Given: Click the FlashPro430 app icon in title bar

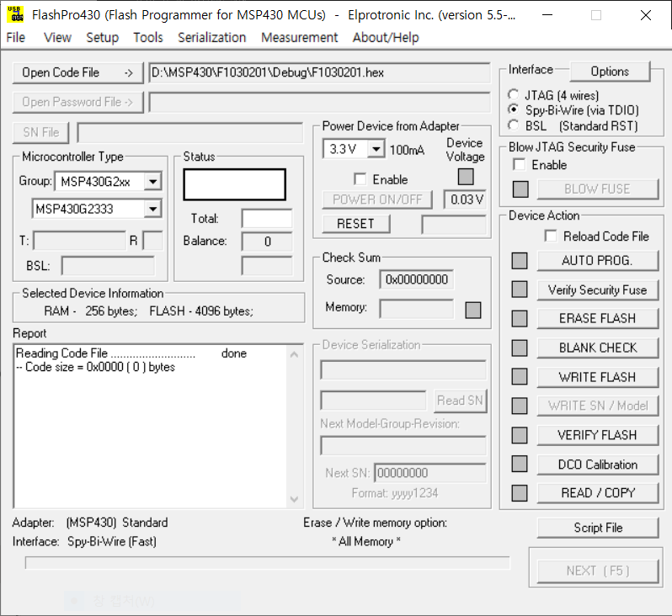Looking at the screenshot, I should click(15, 14).
